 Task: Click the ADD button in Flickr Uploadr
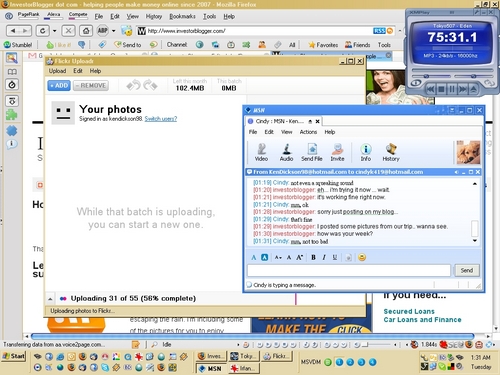click(59, 86)
